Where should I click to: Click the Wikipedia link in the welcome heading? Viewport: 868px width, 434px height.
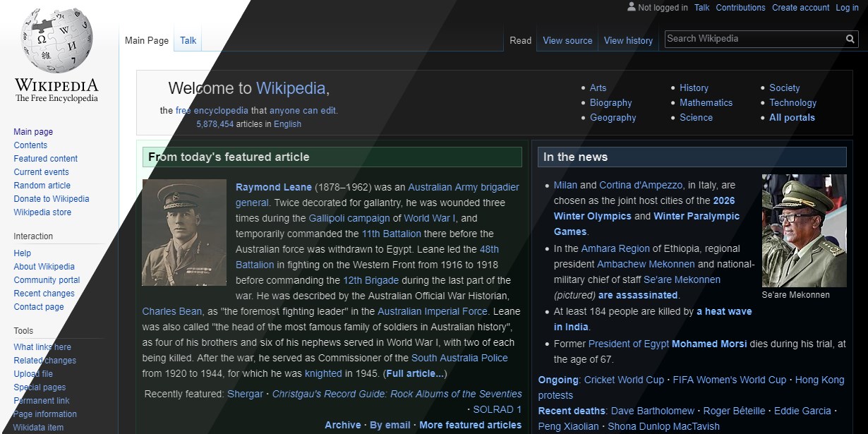point(291,88)
